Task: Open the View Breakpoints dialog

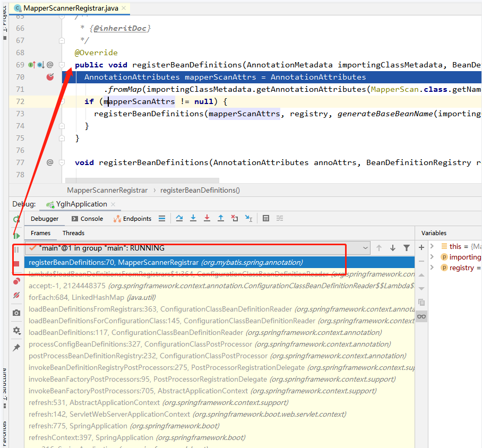Action: [16, 281]
